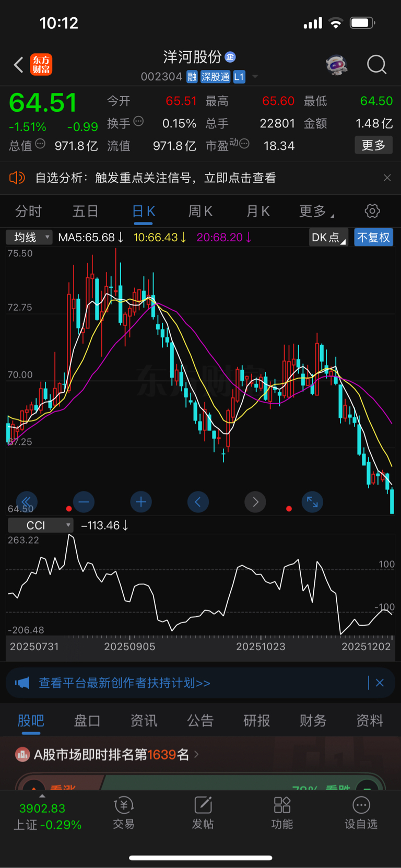
Task: Tap the date label 20251202
Action: pyautogui.click(x=366, y=647)
